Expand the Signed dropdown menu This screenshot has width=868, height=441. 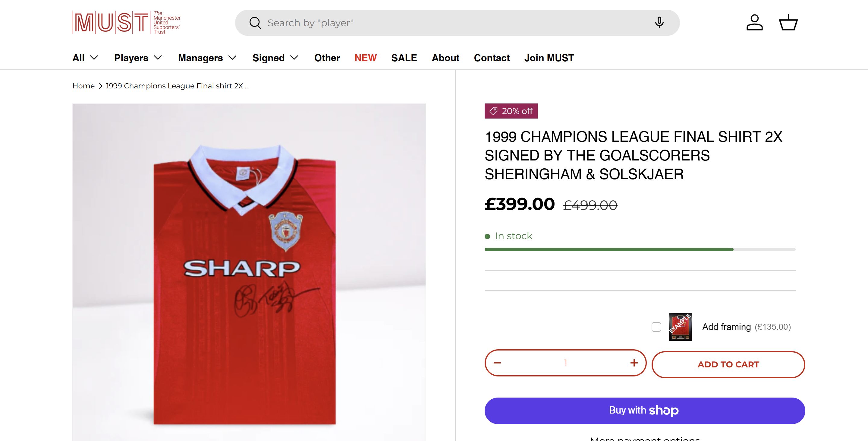pos(275,58)
